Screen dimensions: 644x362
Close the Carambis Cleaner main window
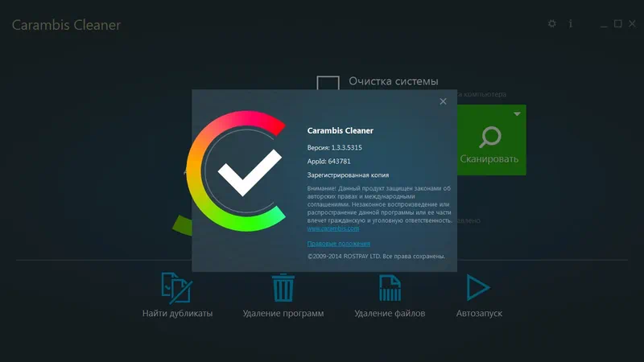(632, 23)
